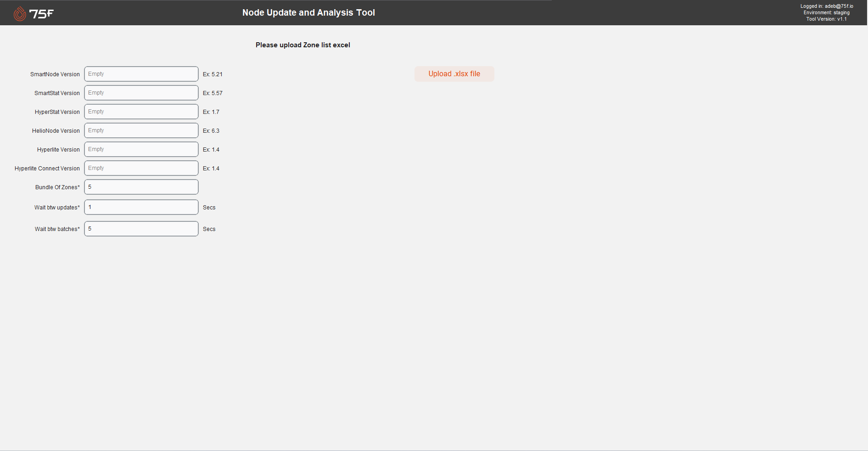Click the 'Wait btw batches*' label

coord(57,229)
